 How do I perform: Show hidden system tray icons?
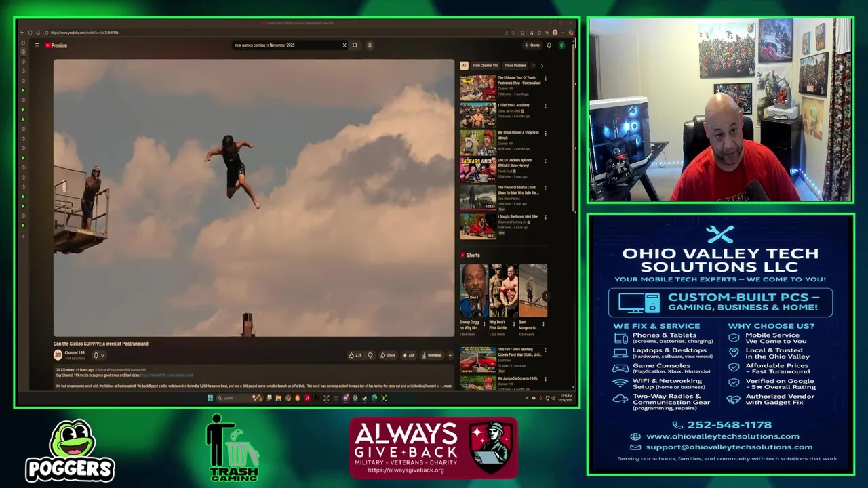pyautogui.click(x=527, y=398)
